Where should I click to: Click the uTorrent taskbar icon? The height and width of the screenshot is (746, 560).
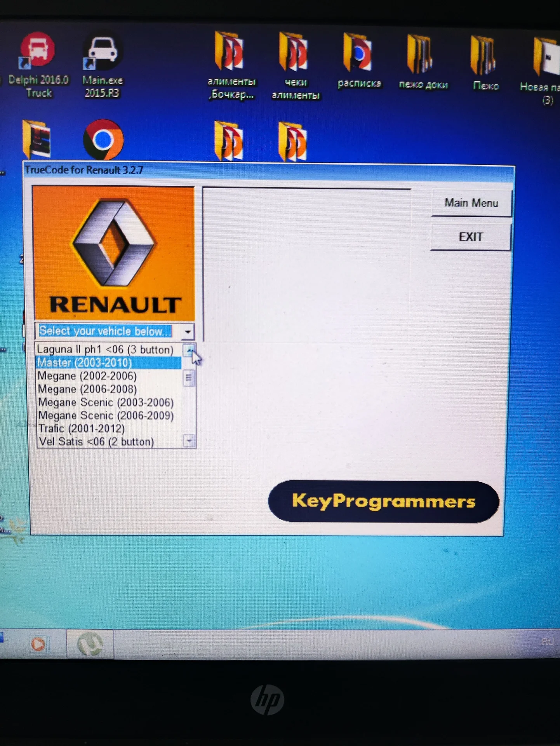[x=90, y=644]
